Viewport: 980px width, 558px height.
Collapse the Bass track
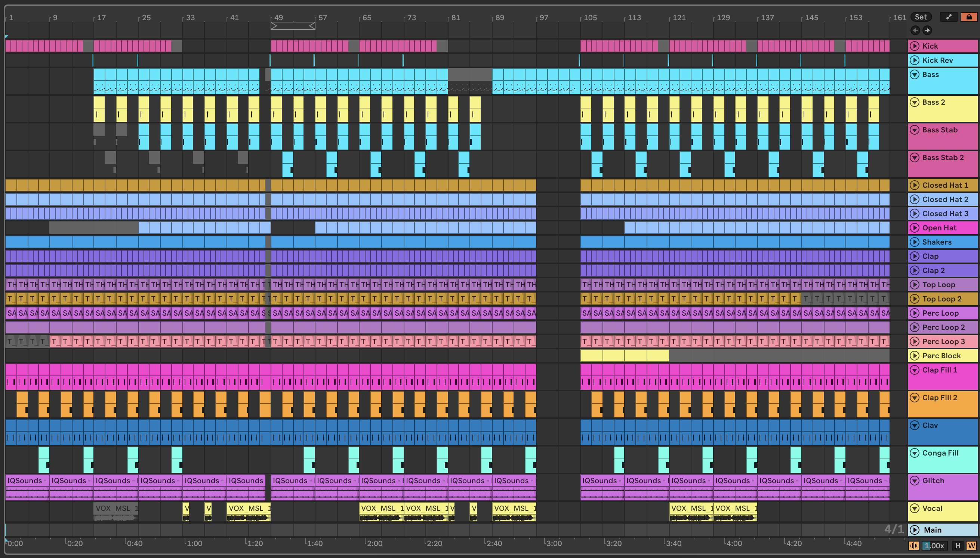pos(915,74)
